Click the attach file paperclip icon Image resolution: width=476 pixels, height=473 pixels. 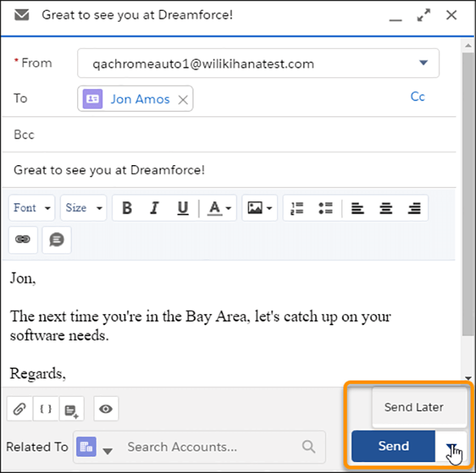(20, 408)
